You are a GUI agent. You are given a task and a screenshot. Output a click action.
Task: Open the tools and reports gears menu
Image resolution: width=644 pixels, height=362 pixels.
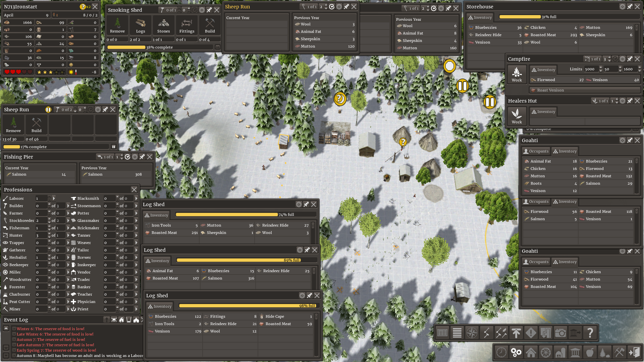(516, 352)
